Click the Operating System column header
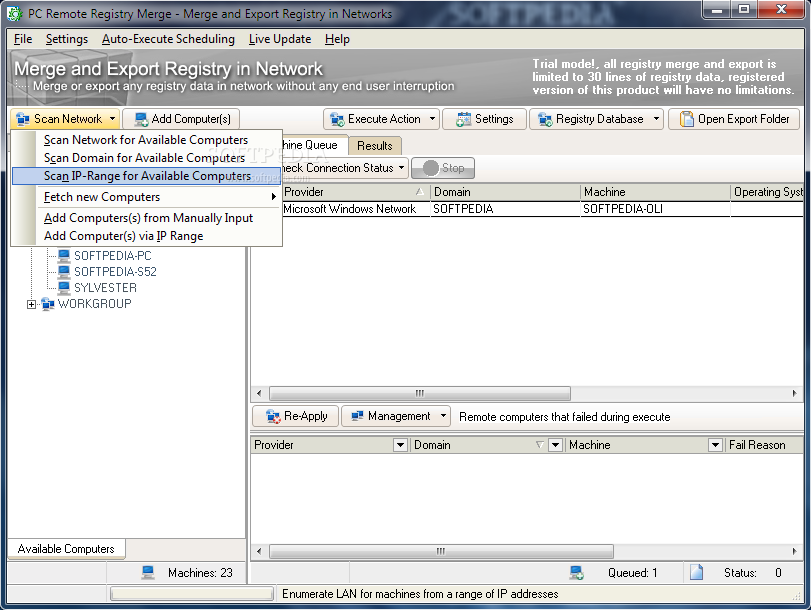This screenshot has width=811, height=610. coord(767,192)
